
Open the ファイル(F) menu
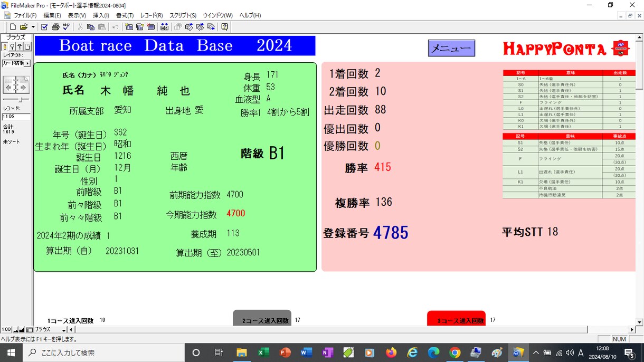(x=25, y=15)
